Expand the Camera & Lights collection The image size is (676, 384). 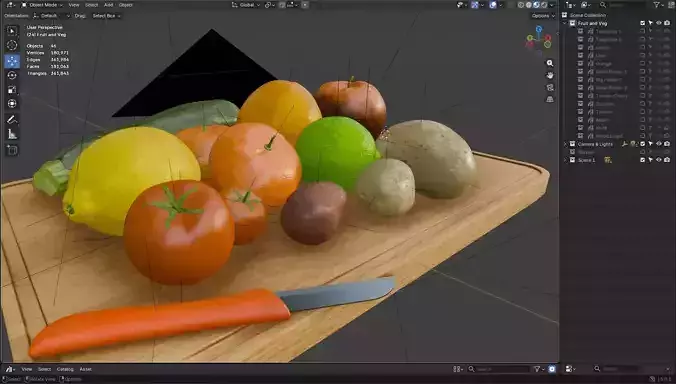click(565, 144)
